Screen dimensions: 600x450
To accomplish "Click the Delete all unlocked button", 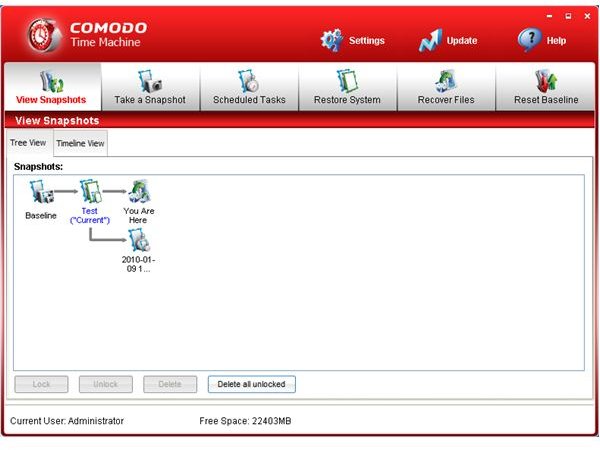I will coord(251,384).
